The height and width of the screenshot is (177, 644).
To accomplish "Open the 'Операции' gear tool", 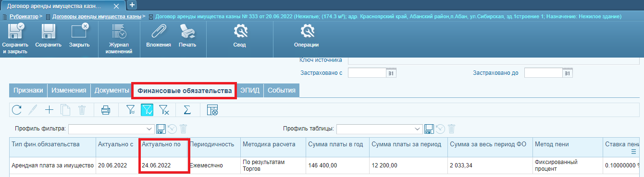I will tap(307, 36).
